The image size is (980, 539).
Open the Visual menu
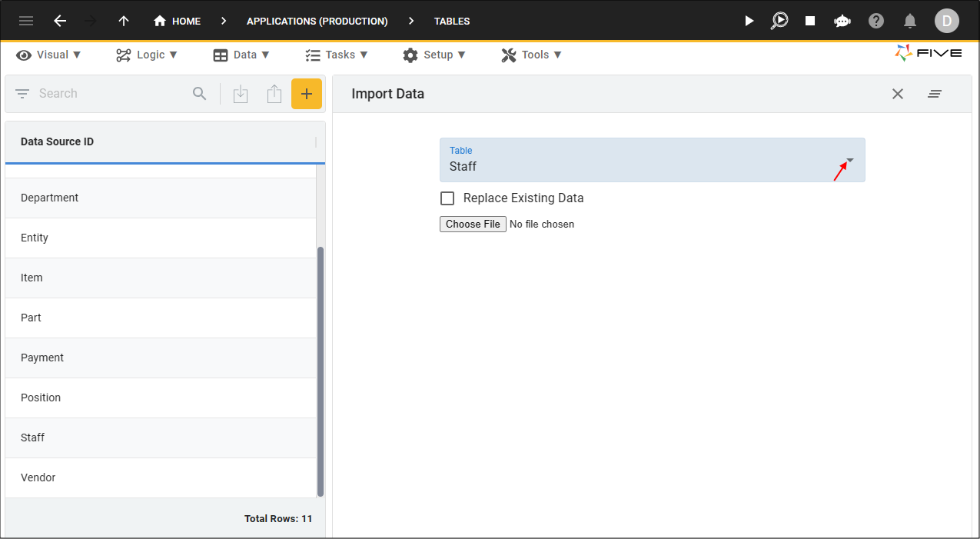click(48, 55)
